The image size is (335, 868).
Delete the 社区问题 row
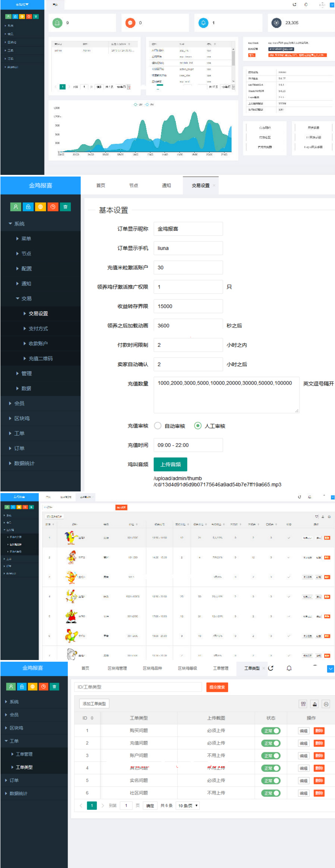click(319, 793)
